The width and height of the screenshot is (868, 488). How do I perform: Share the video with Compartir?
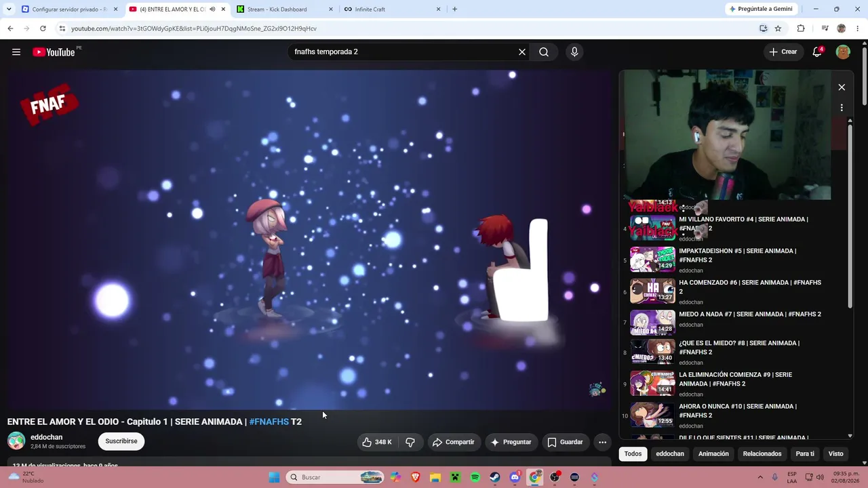[x=454, y=442]
